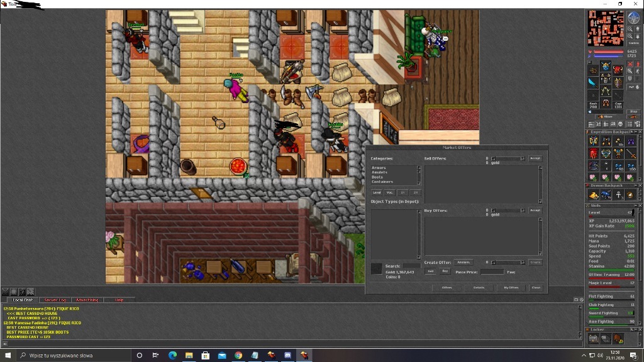Select the boots equipment slot
The image size is (644, 362).
(606, 103)
